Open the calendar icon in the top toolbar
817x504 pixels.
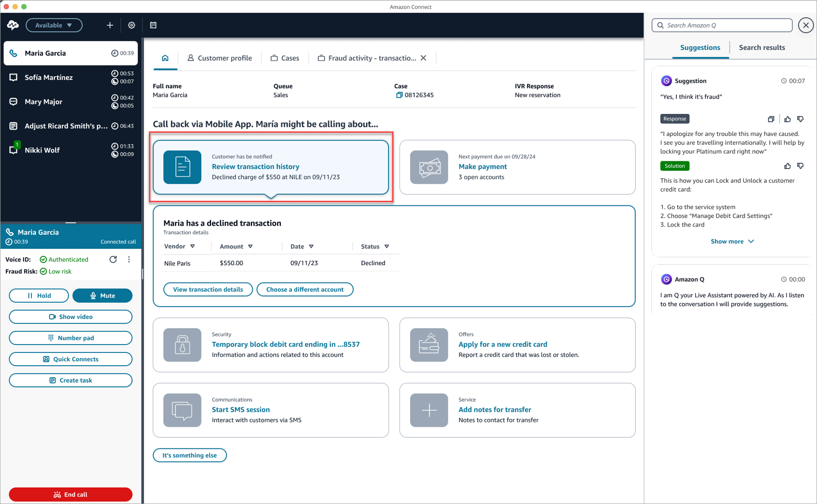[154, 25]
